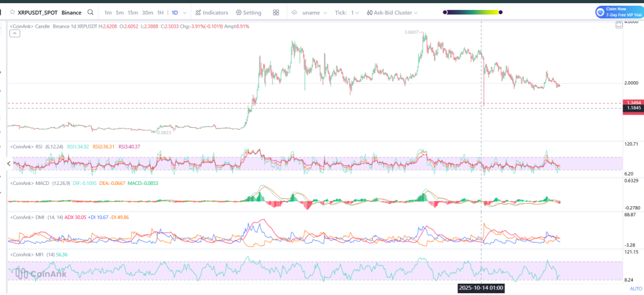
Task: Click the middle of the heatmap gradient bar
Action: coord(472,13)
